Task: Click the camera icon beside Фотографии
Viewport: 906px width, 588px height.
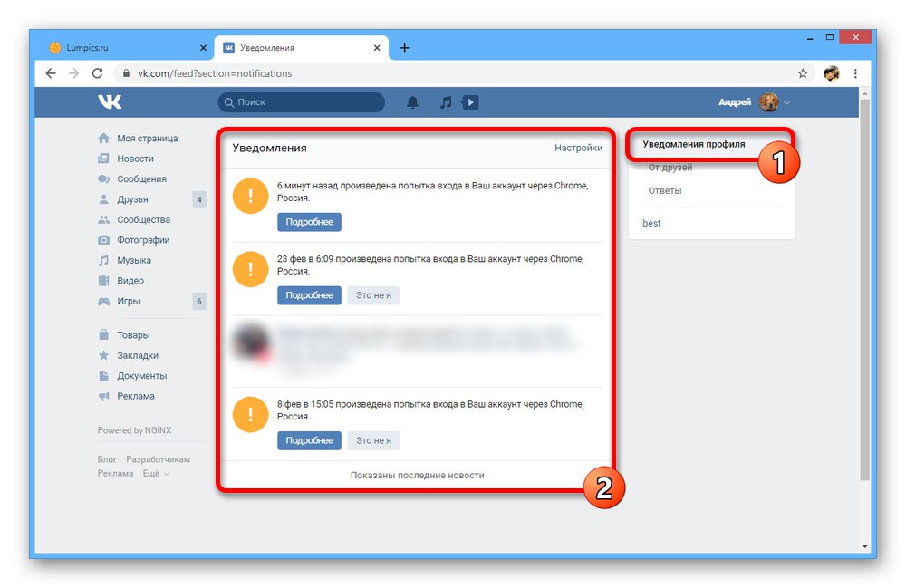Action: [103, 240]
